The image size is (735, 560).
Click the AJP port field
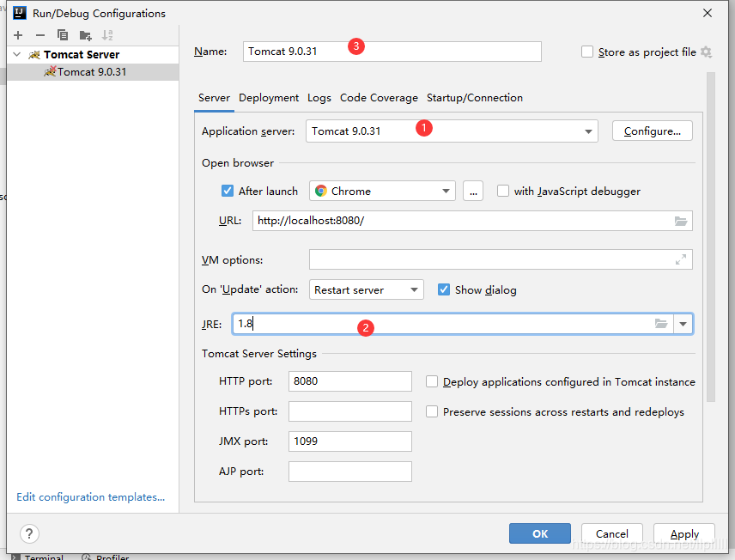coord(350,472)
